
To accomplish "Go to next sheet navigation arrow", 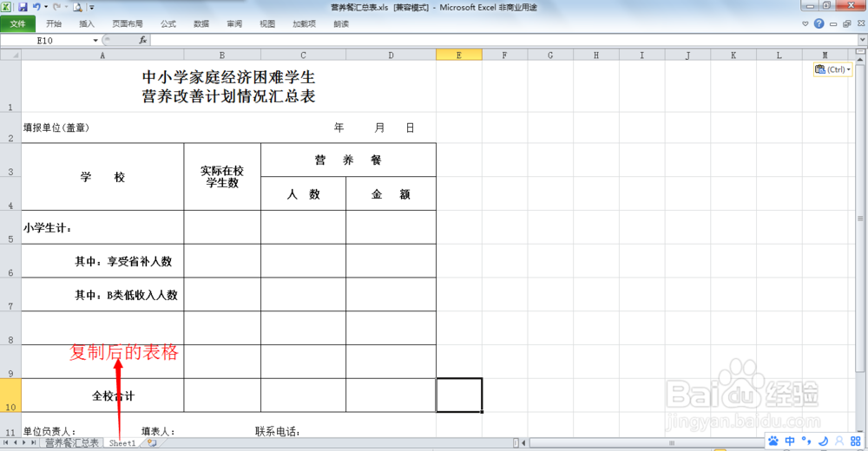I will [23, 442].
